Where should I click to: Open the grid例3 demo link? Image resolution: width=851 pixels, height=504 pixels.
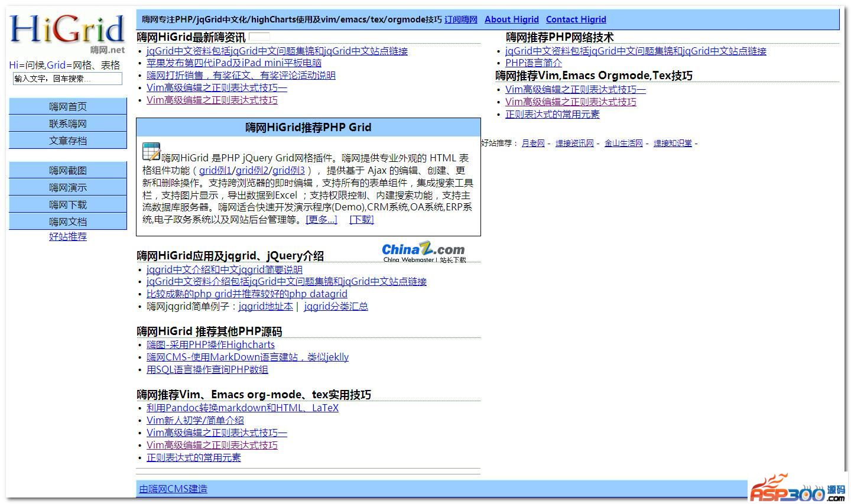(288, 170)
